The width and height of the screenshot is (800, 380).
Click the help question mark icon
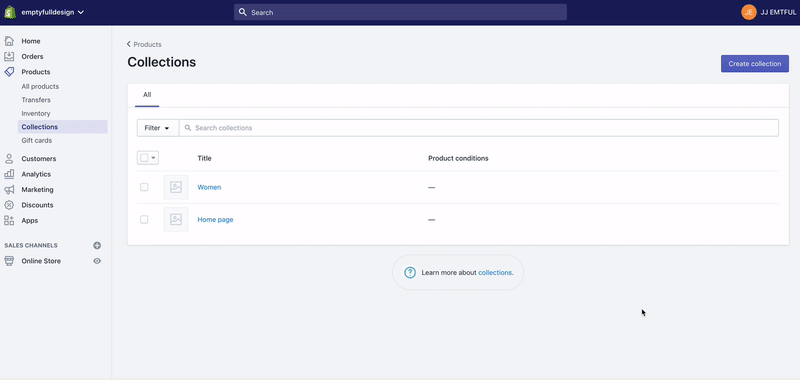(x=410, y=272)
